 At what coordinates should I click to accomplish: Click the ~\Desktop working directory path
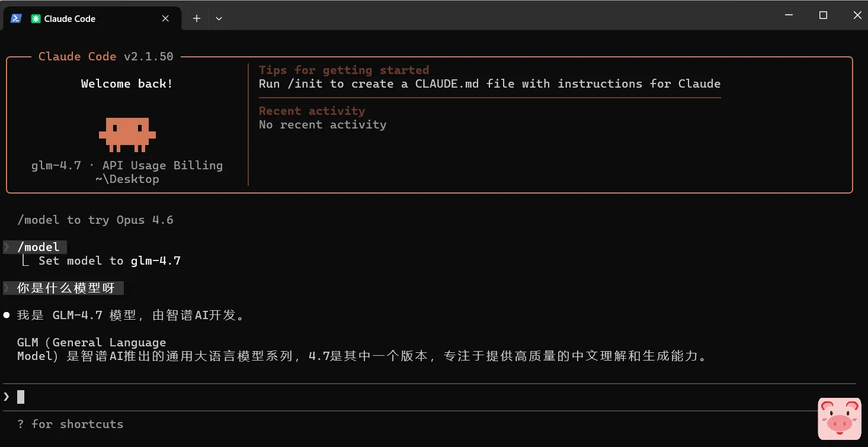pos(127,179)
